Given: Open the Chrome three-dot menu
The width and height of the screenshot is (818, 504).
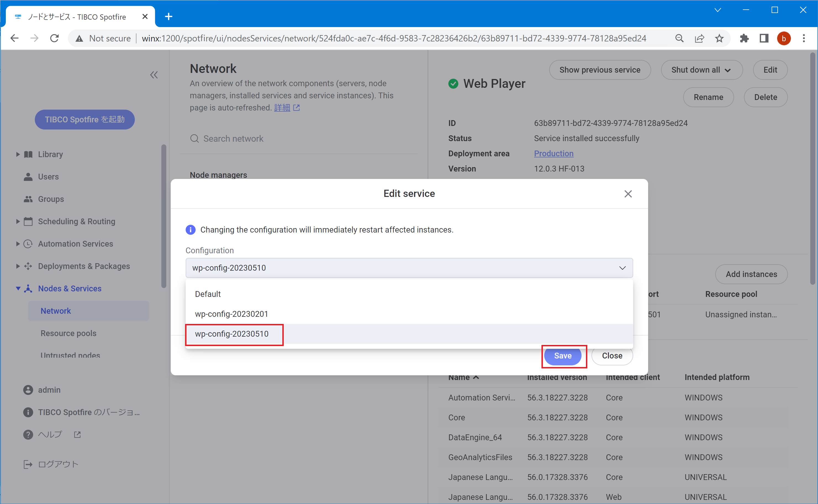Looking at the screenshot, I should [804, 38].
